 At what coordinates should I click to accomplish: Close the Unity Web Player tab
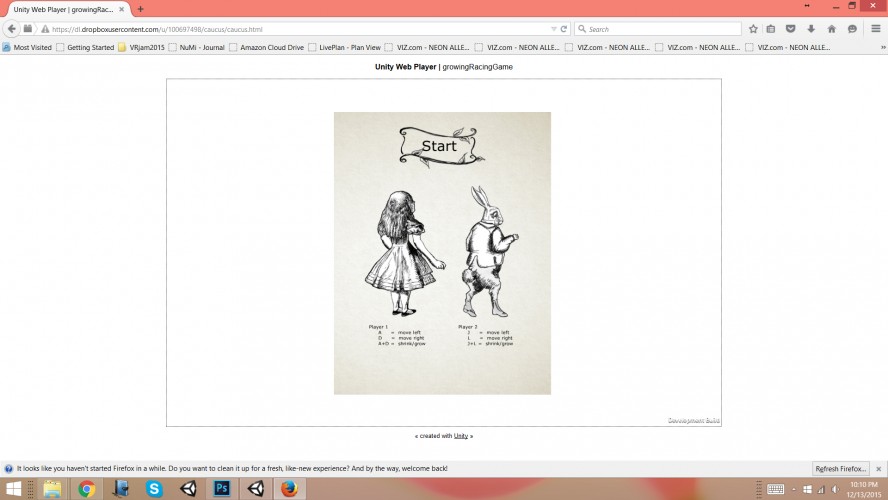pos(121,10)
